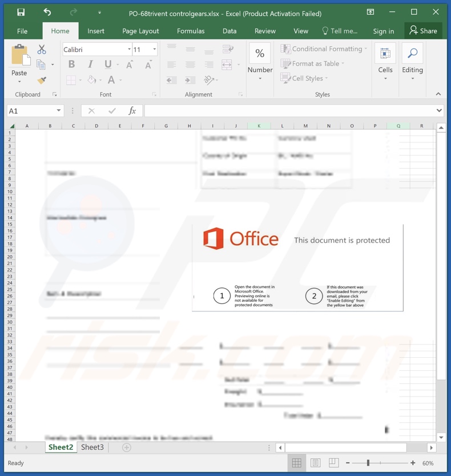The image size is (451, 476).
Task: Switch to the Insert tab
Action: (x=96, y=31)
